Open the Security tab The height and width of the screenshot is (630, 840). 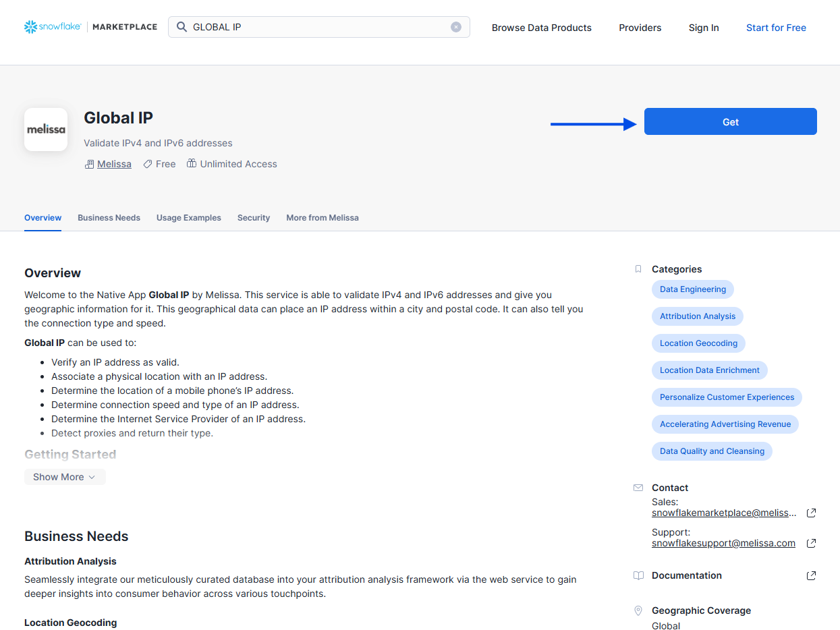pyautogui.click(x=254, y=218)
